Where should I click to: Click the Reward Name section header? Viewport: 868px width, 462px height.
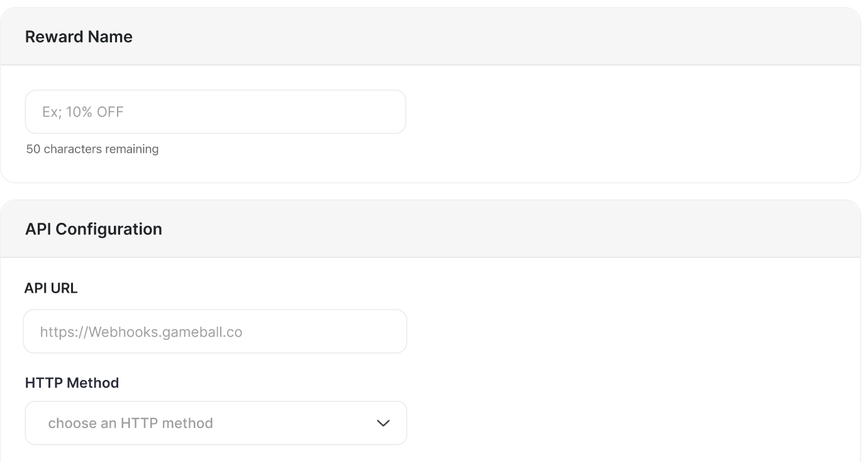(x=79, y=37)
